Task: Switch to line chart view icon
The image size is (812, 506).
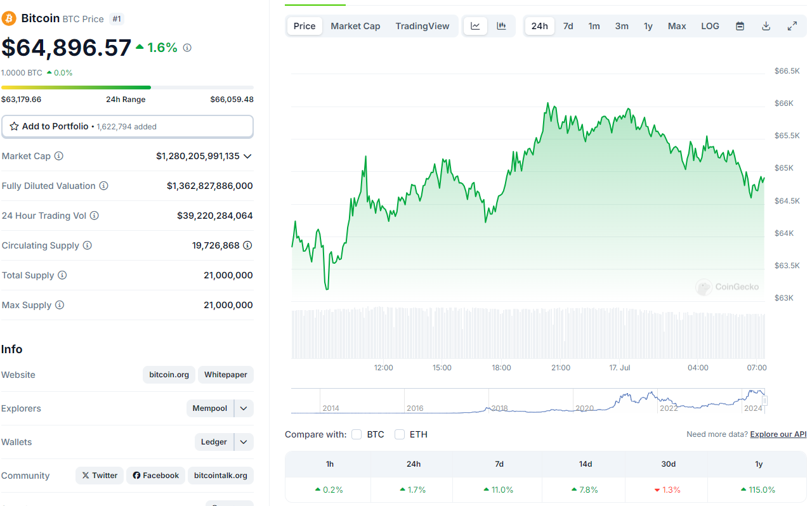Action: [x=476, y=26]
